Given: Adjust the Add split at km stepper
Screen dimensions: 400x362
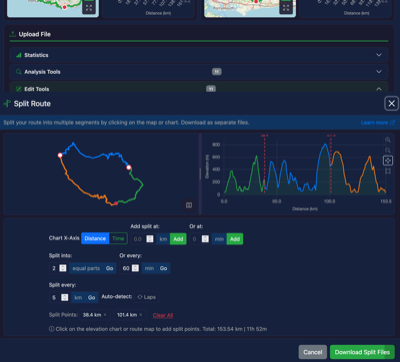Looking at the screenshot, I should 150,239.
